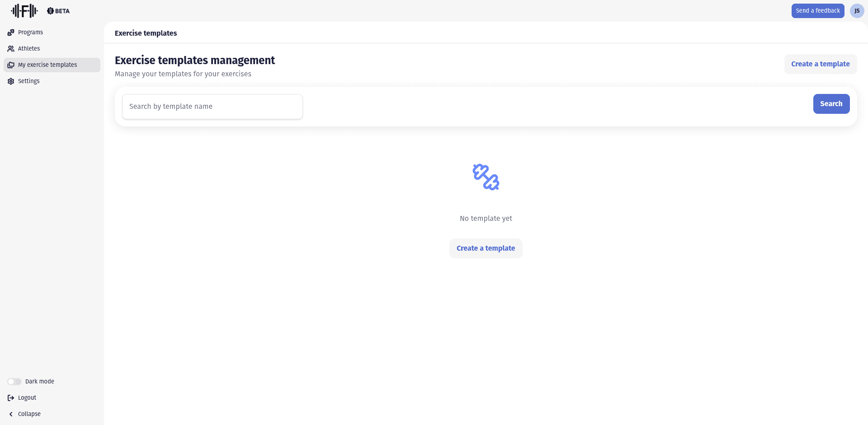Click the Logout icon at sidebar bottom
This screenshot has height=425, width=868.
11,398
